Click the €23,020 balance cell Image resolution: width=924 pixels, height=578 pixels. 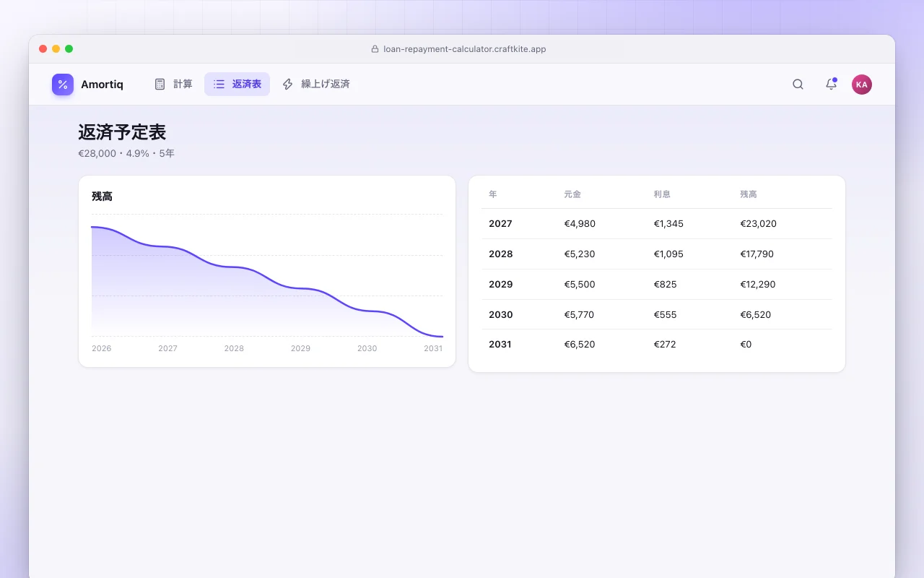[x=758, y=224]
